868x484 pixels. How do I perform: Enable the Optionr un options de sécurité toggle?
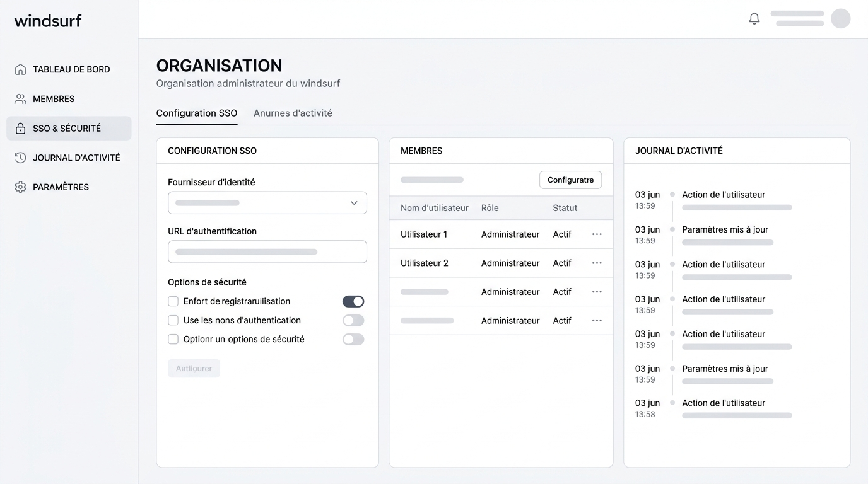(x=353, y=339)
